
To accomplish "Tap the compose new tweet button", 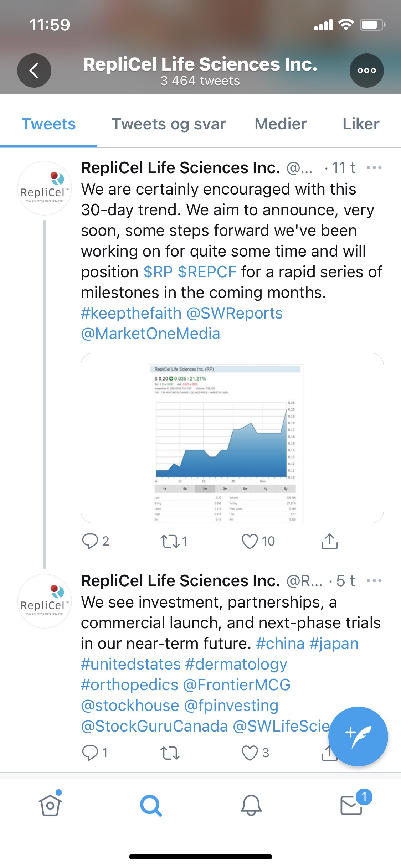I will (358, 736).
